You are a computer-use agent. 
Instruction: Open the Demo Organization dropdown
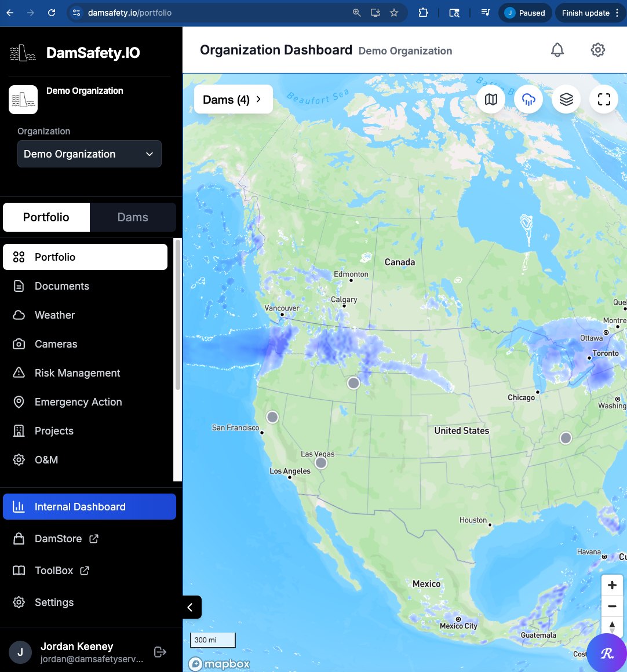[x=89, y=154]
